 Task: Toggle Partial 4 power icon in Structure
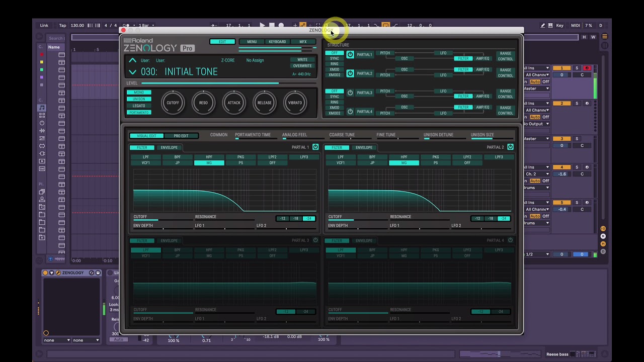tap(350, 112)
